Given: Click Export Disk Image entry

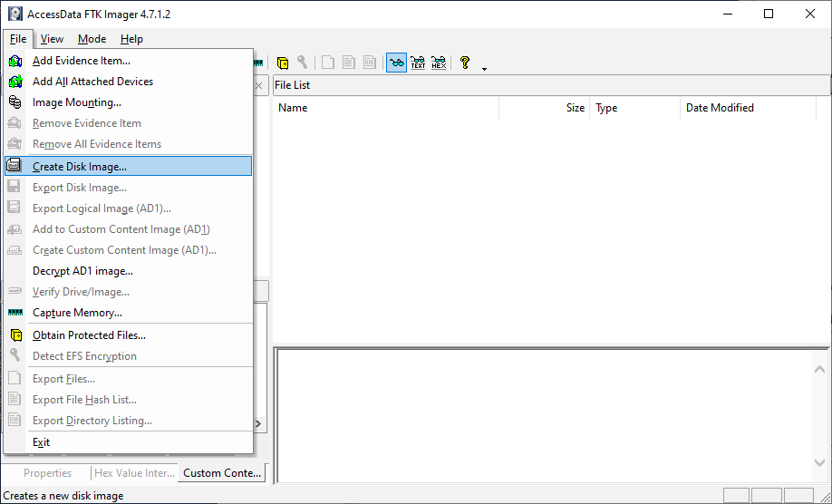Looking at the screenshot, I should 128,188.
